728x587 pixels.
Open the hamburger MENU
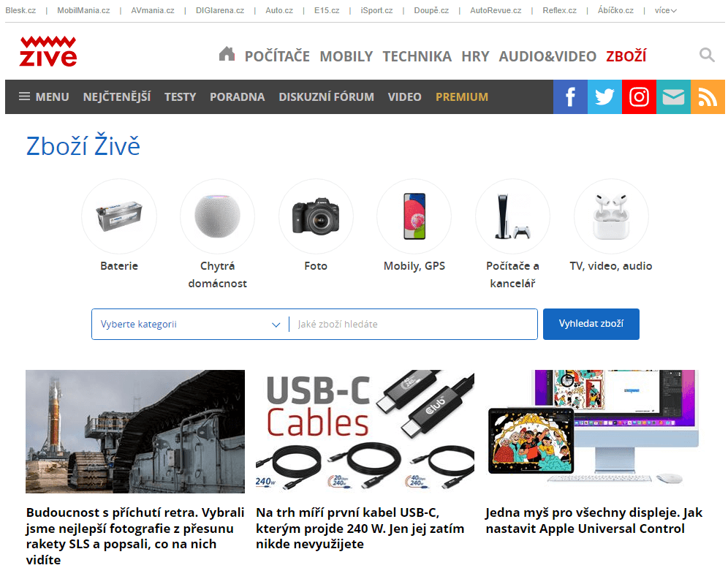pos(44,96)
